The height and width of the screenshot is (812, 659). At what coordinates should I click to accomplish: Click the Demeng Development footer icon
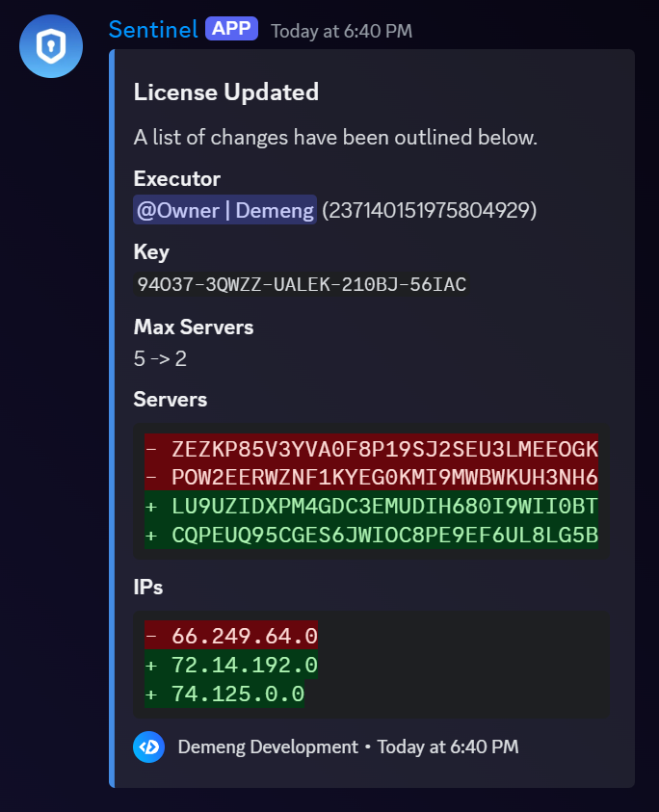[x=148, y=747]
